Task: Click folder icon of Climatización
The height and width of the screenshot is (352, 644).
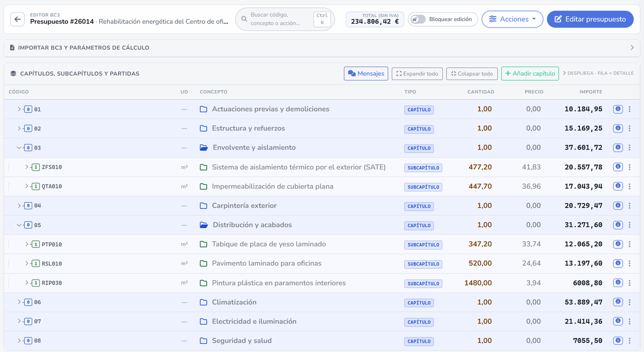Action: click(203, 302)
